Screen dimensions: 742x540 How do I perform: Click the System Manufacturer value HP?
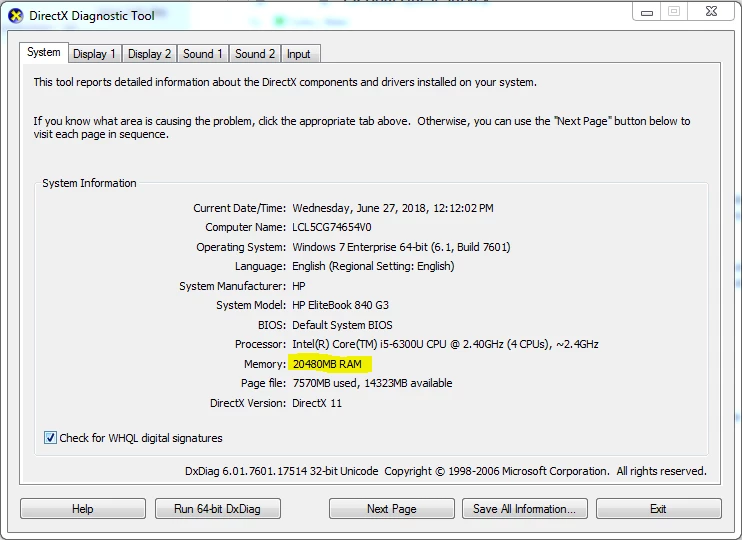pos(299,286)
